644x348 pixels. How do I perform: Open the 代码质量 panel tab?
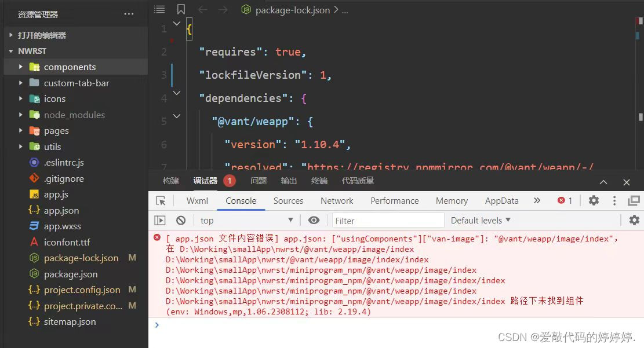pos(358,181)
